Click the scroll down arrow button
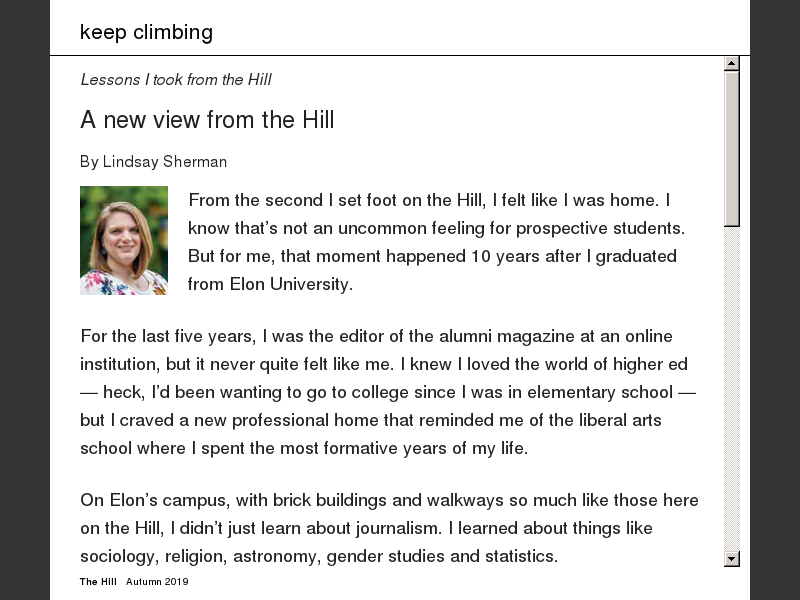 [732, 559]
